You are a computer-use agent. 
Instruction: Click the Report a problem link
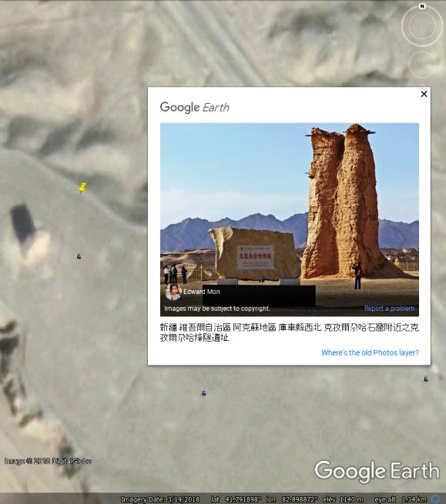pyautogui.click(x=389, y=309)
